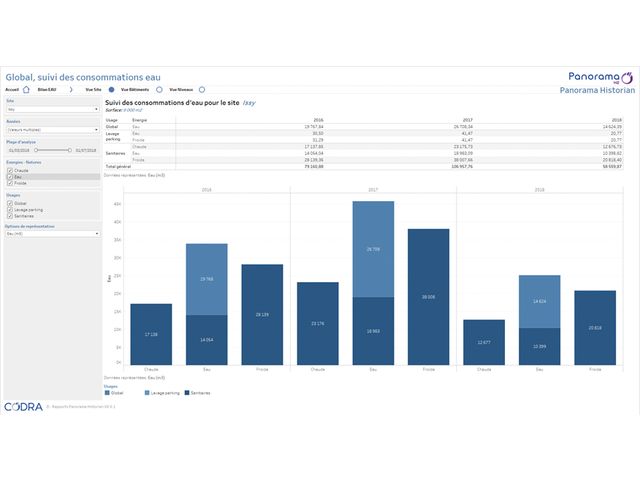
Task: Uncheck the Chaude energy checkbox
Action: tap(9, 170)
